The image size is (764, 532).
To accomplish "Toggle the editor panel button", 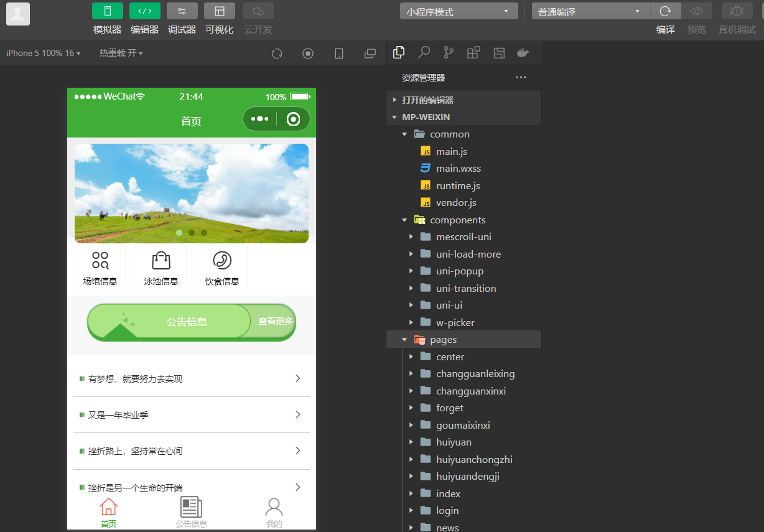I will (145, 11).
